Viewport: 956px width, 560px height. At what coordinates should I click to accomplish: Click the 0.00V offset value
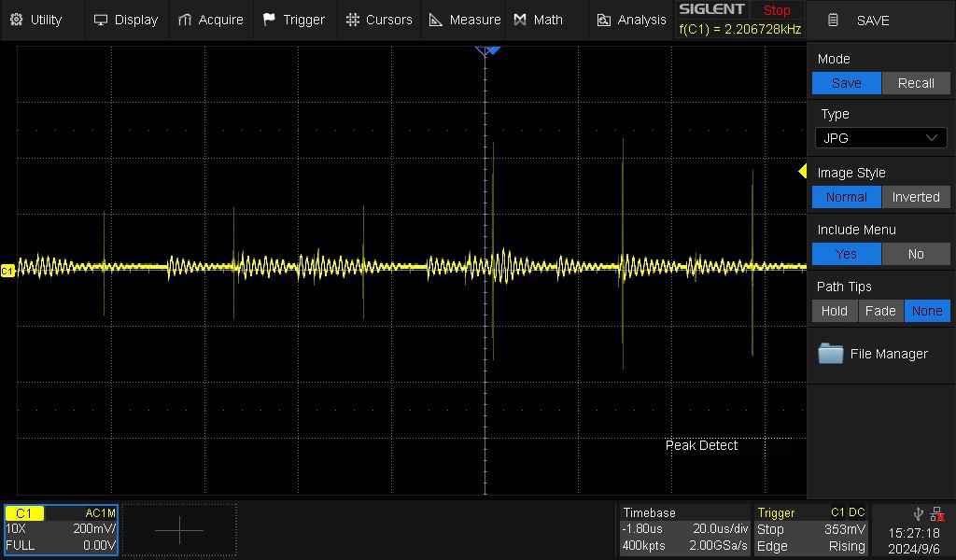[99, 545]
